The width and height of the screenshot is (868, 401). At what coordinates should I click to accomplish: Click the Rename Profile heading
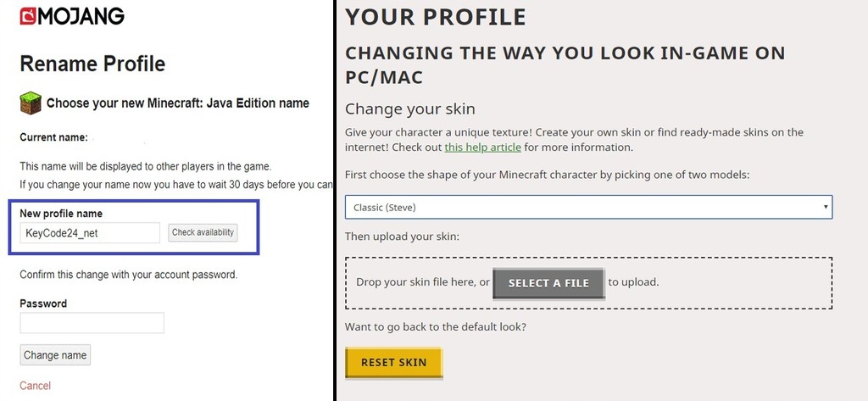(x=92, y=64)
